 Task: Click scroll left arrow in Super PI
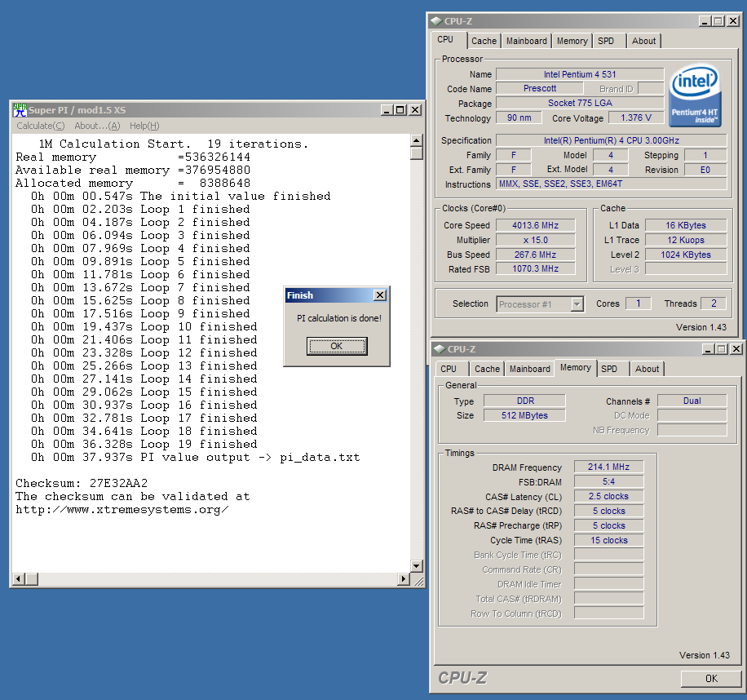(x=19, y=579)
